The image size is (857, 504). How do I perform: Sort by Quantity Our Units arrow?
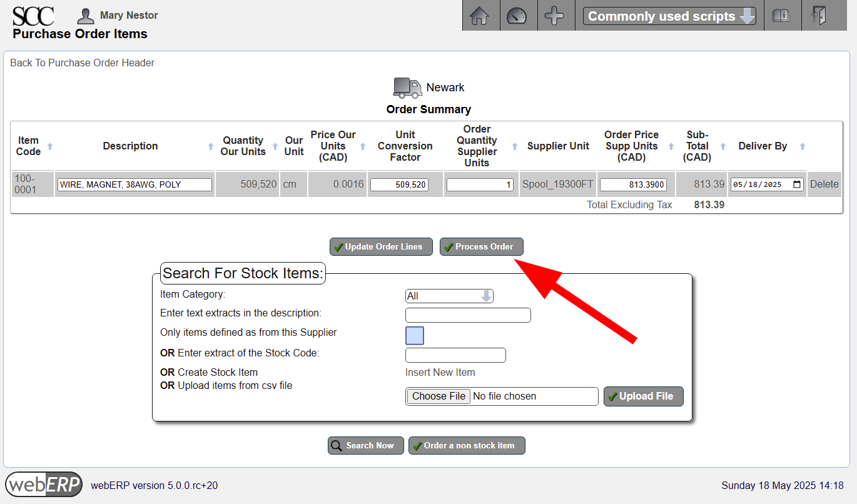coord(275,146)
